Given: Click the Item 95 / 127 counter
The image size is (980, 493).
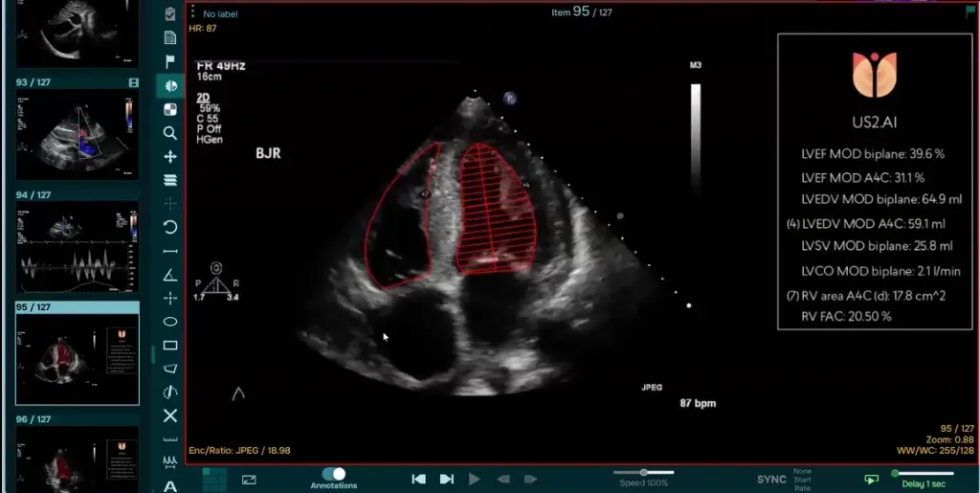Looking at the screenshot, I should 581,11.
